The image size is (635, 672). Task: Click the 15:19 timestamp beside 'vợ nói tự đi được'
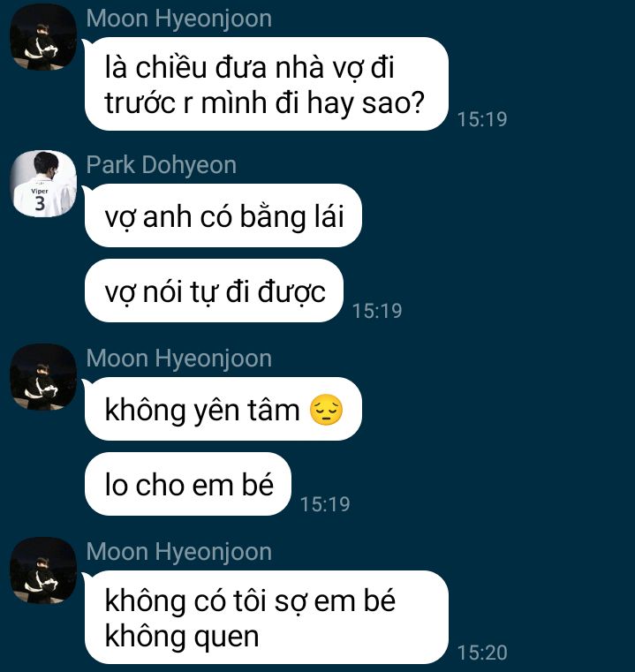[x=377, y=311]
